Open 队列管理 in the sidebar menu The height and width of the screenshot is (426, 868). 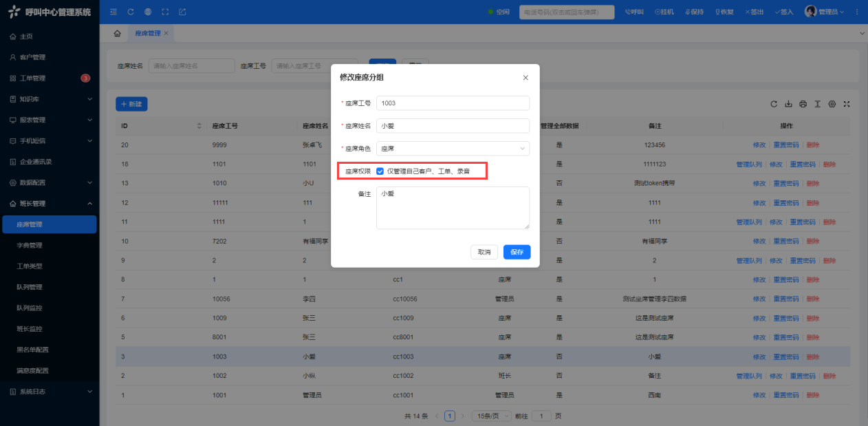pos(30,287)
